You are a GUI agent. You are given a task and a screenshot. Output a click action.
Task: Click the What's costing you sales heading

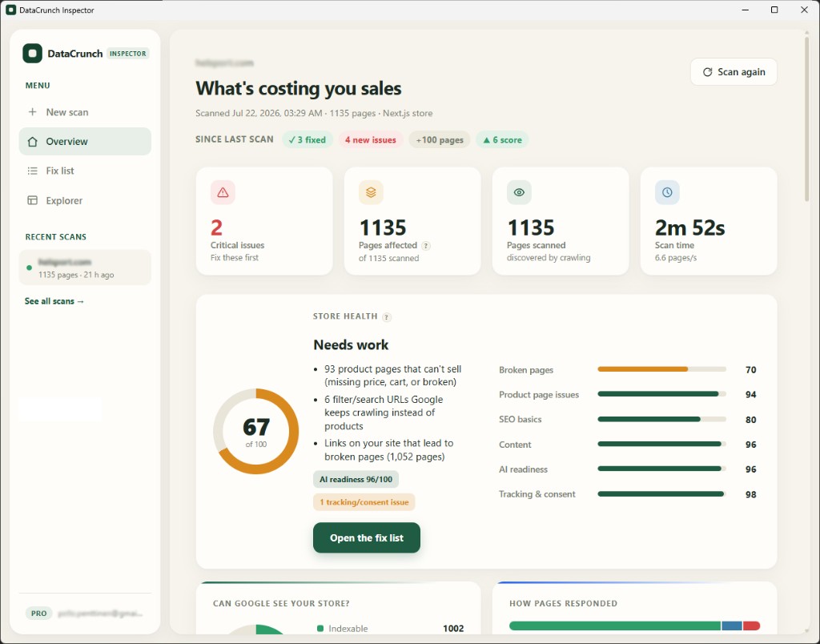[x=298, y=88]
